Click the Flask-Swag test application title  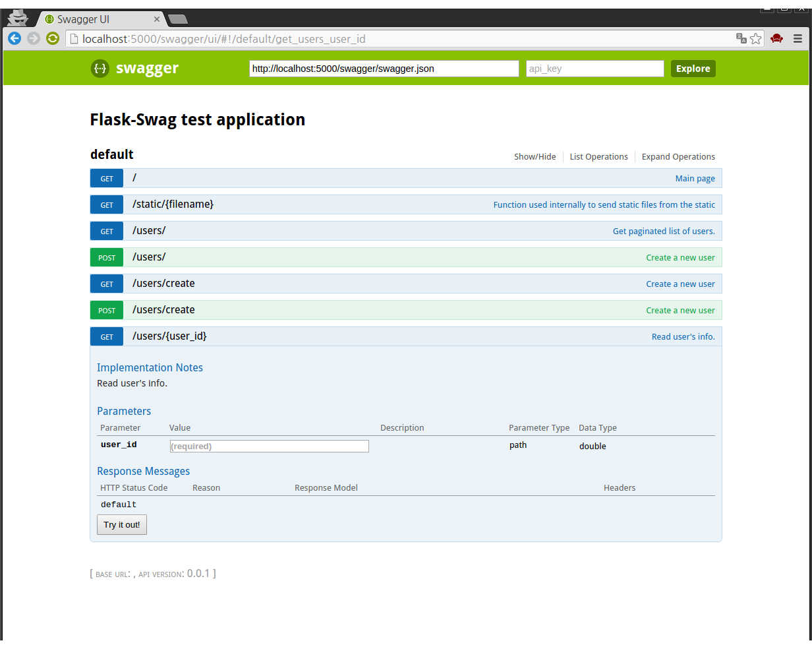(198, 120)
